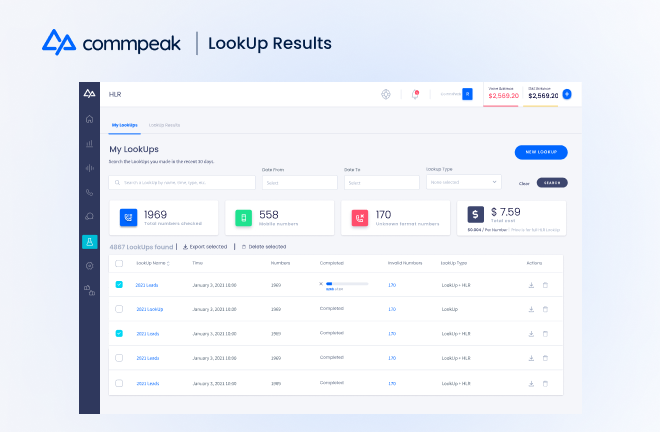Click the search a LookUp text field

click(x=182, y=183)
